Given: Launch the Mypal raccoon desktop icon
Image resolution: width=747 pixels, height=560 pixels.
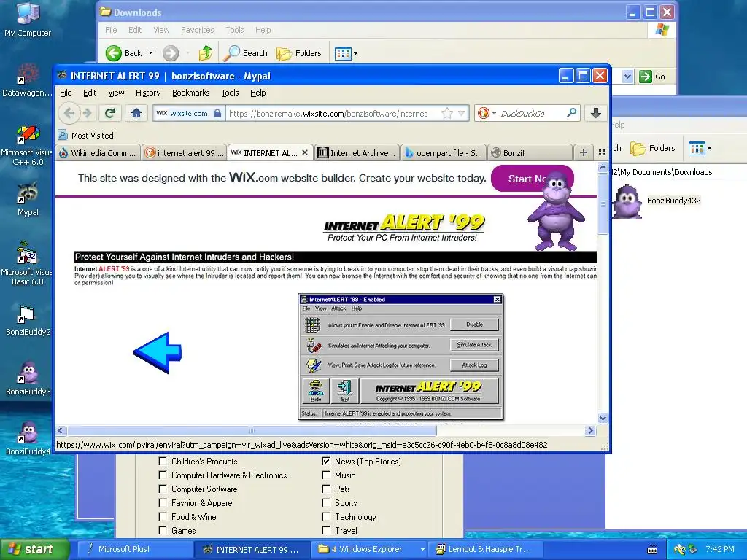Looking at the screenshot, I should (28, 198).
